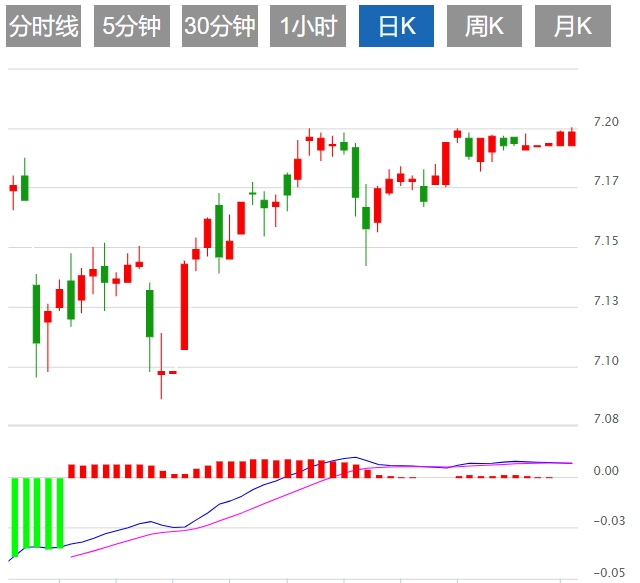The width and height of the screenshot is (640, 583).
Task: Click the 7.13 price axis label
Action: coord(606,300)
